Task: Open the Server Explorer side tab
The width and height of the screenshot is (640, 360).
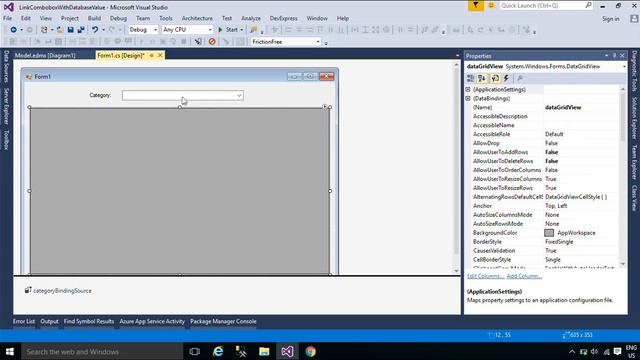Action: (x=6, y=106)
